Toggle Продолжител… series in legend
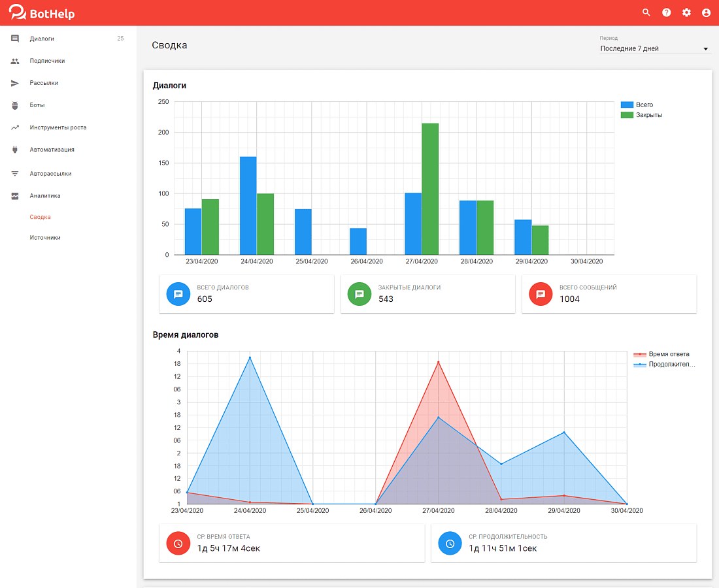The width and height of the screenshot is (719, 588). click(664, 365)
